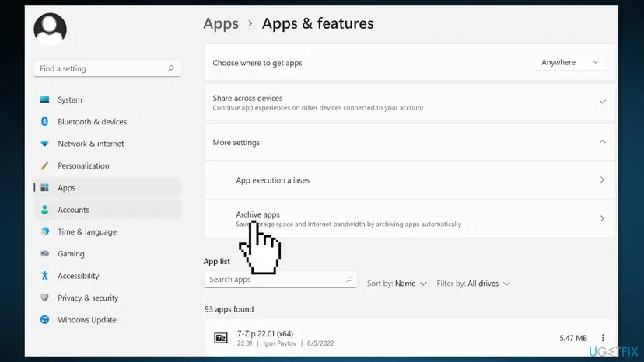
Task: Click the user profile avatar
Action: click(x=50, y=29)
